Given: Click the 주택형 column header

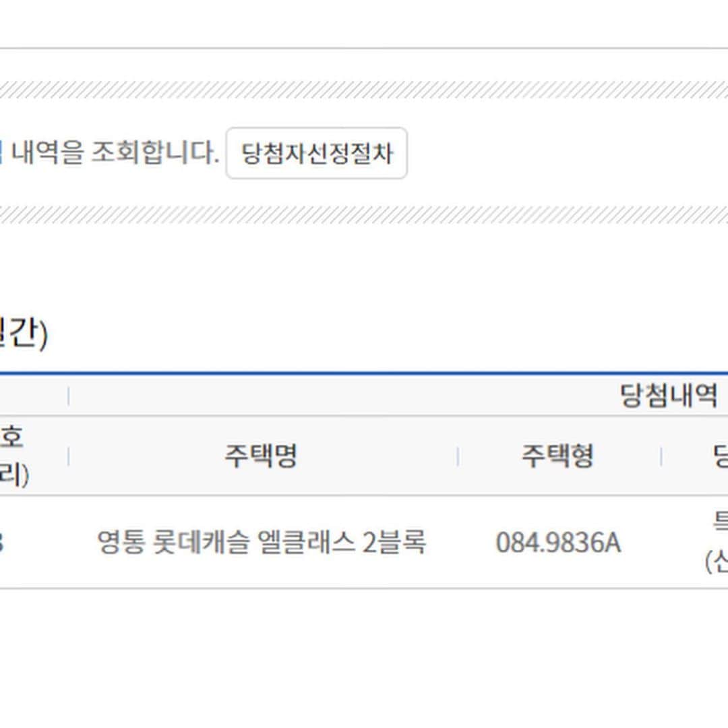Looking at the screenshot, I should (557, 456).
